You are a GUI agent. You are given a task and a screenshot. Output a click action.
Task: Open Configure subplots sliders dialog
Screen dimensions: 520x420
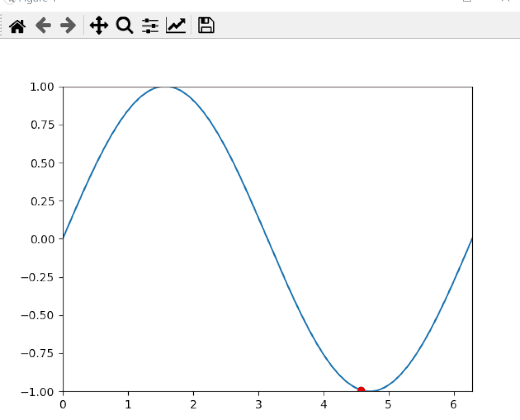tap(150, 26)
